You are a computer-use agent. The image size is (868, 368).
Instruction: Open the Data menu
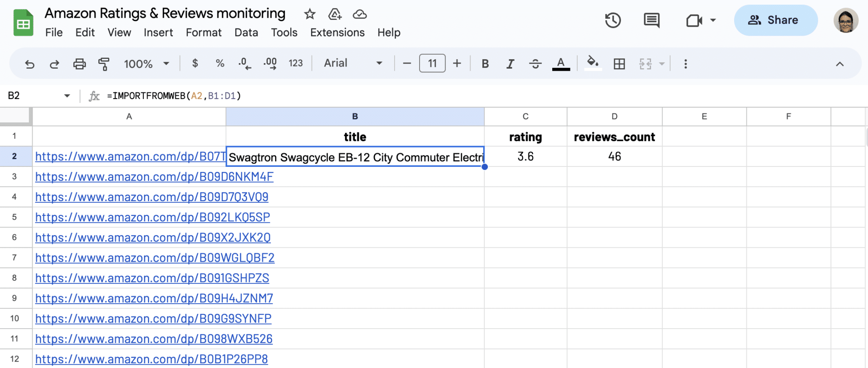tap(246, 33)
